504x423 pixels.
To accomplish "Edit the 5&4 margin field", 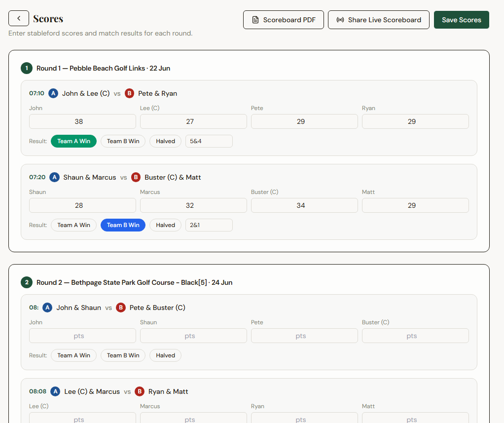I will (209, 141).
